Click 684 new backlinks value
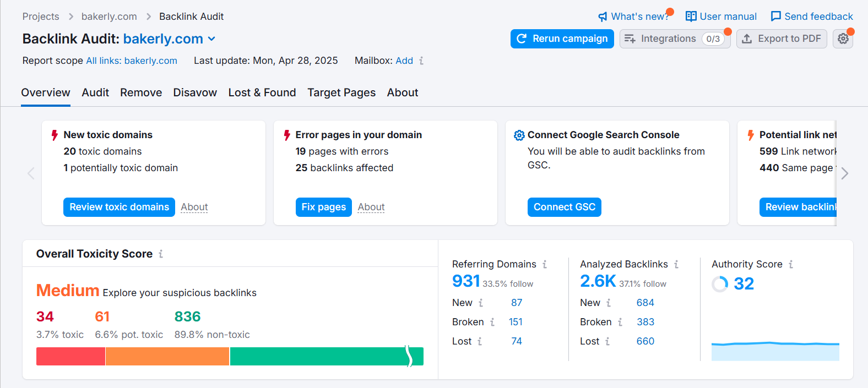Viewport: 868px width, 388px height. point(645,303)
